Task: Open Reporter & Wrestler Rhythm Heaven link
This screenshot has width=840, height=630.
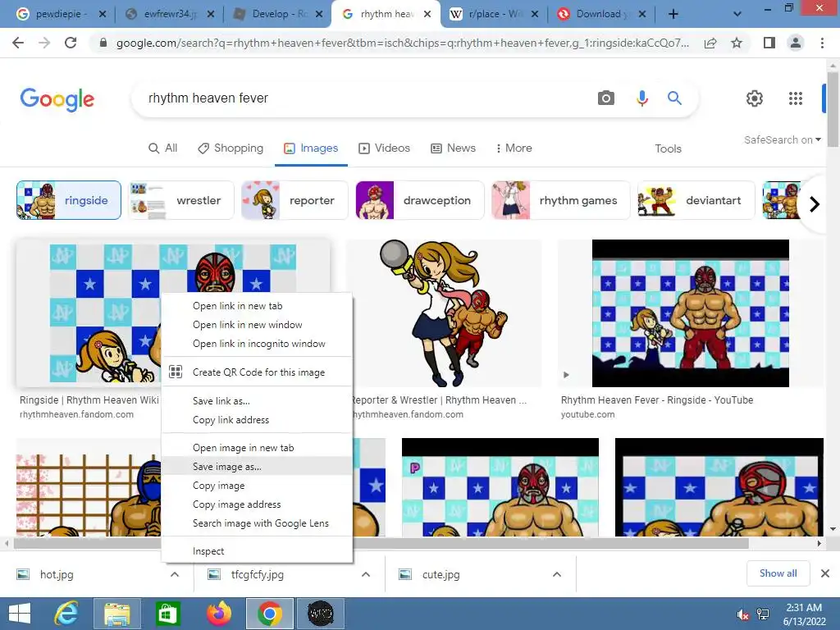Action: 440,400
